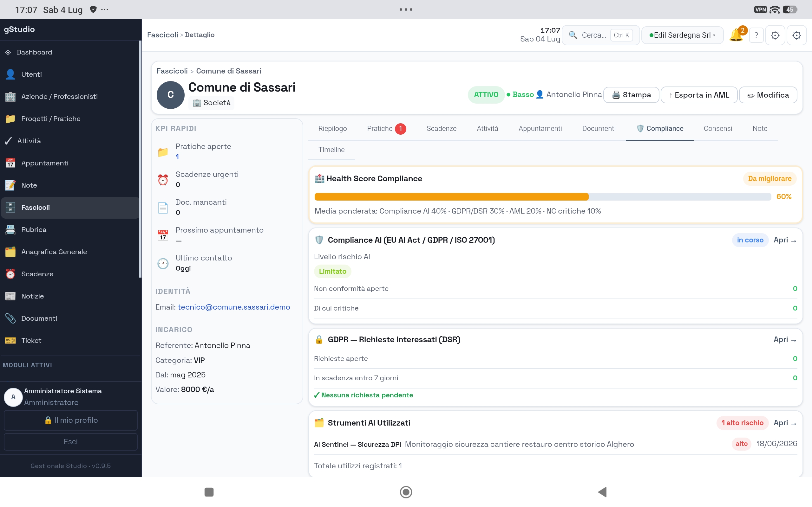The width and height of the screenshot is (812, 507).
Task: Open GDPR DSR section with Apri arrow
Action: [x=785, y=340]
